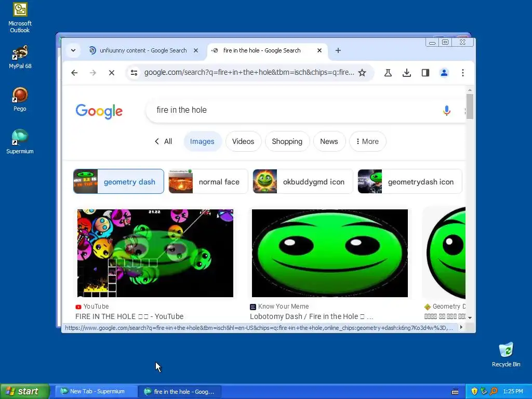The height and width of the screenshot is (399, 532).
Task: Go to the Google logo homepage
Action: coord(99,111)
